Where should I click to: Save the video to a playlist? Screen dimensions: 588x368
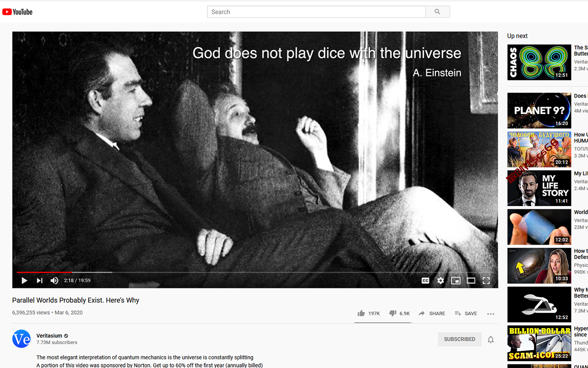pyautogui.click(x=466, y=313)
